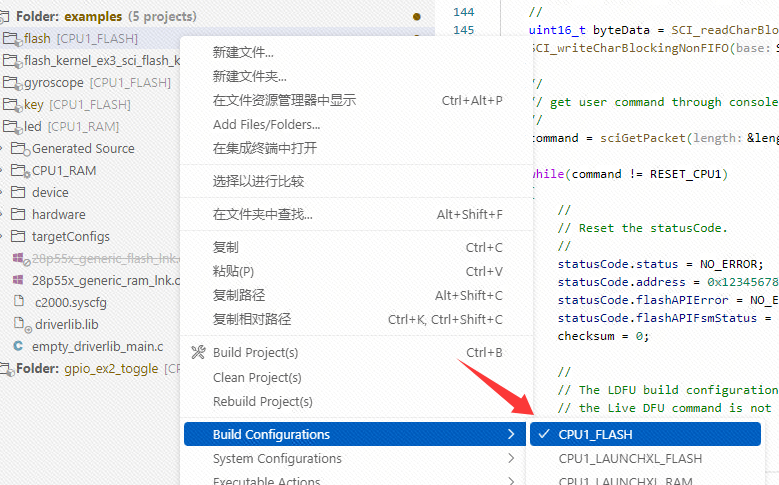Click the c2000.syscfg file icon

19,301
